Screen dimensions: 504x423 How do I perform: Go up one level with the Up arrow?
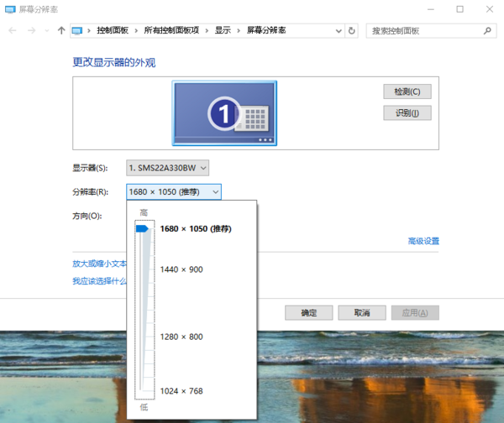61,30
